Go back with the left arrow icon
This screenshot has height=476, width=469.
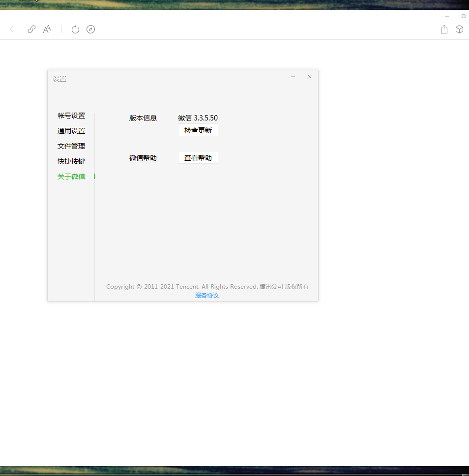12,30
